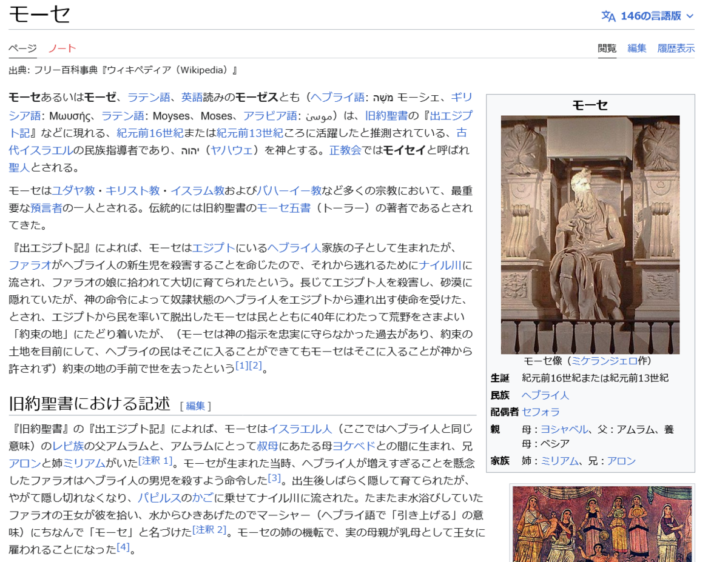Open the エジプト link

(214, 247)
